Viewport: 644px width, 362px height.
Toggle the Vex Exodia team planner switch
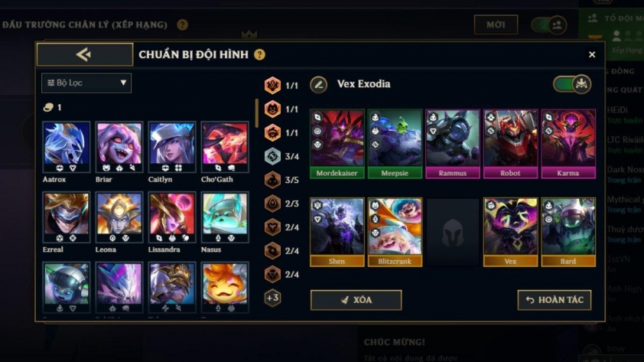pyautogui.click(x=572, y=84)
